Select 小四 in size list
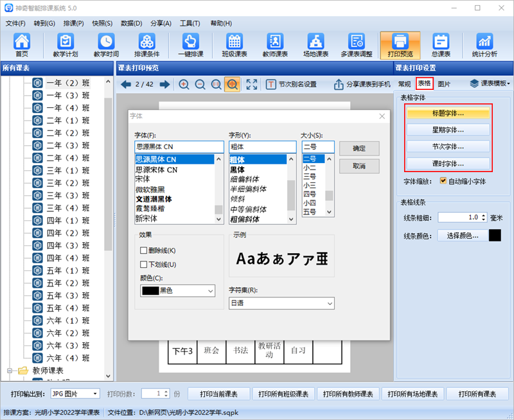The height and width of the screenshot is (420, 514). coord(310,203)
